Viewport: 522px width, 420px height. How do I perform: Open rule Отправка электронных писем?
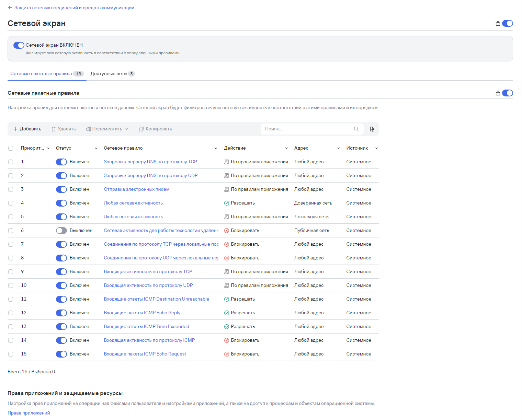pos(137,189)
